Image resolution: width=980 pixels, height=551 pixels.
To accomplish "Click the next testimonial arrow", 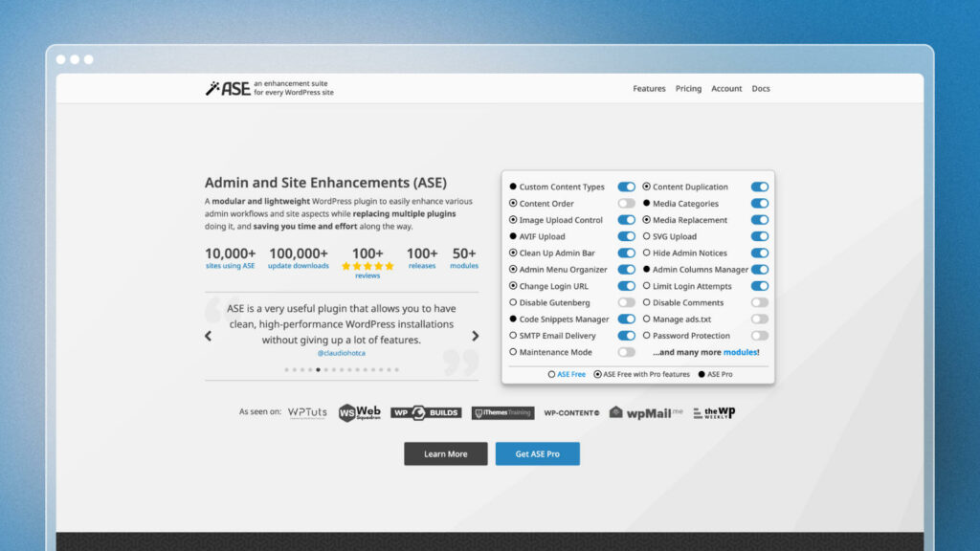I will click(475, 337).
